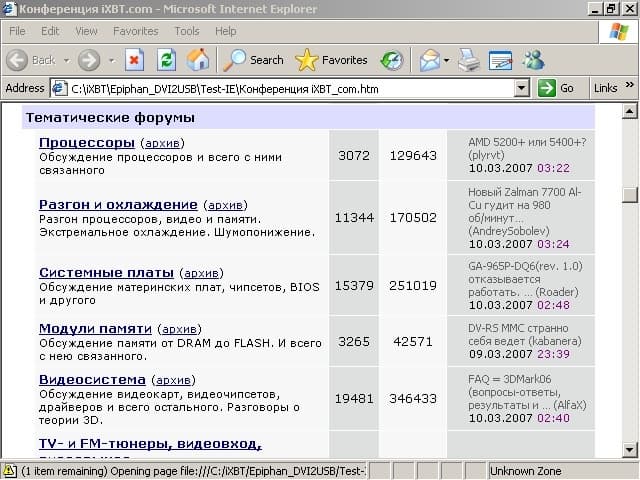Image resolution: width=640 pixels, height=480 pixels.
Task: Click the Internet Explorer title bar icon
Action: [x=9, y=9]
